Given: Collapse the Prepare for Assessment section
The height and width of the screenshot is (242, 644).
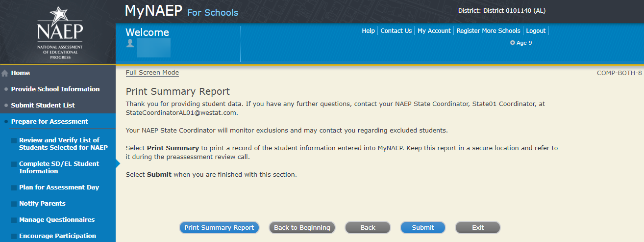Looking at the screenshot, I should (x=50, y=121).
